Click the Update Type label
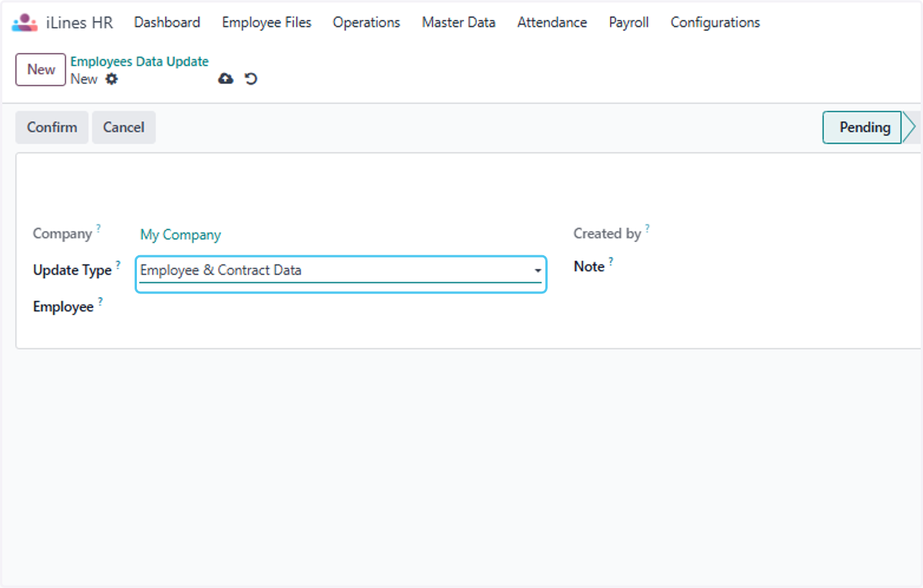Viewport: 923px width, 588px height. (72, 271)
